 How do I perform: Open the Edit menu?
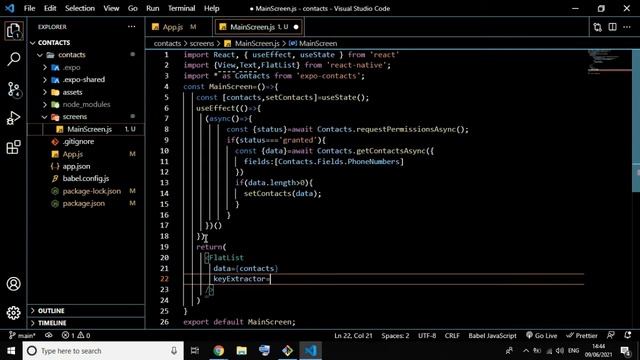pos(50,8)
